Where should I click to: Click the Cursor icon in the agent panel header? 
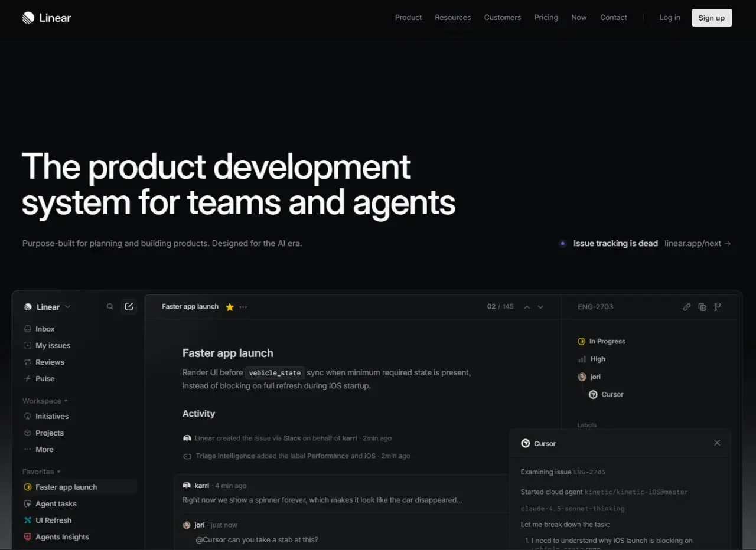(x=525, y=443)
